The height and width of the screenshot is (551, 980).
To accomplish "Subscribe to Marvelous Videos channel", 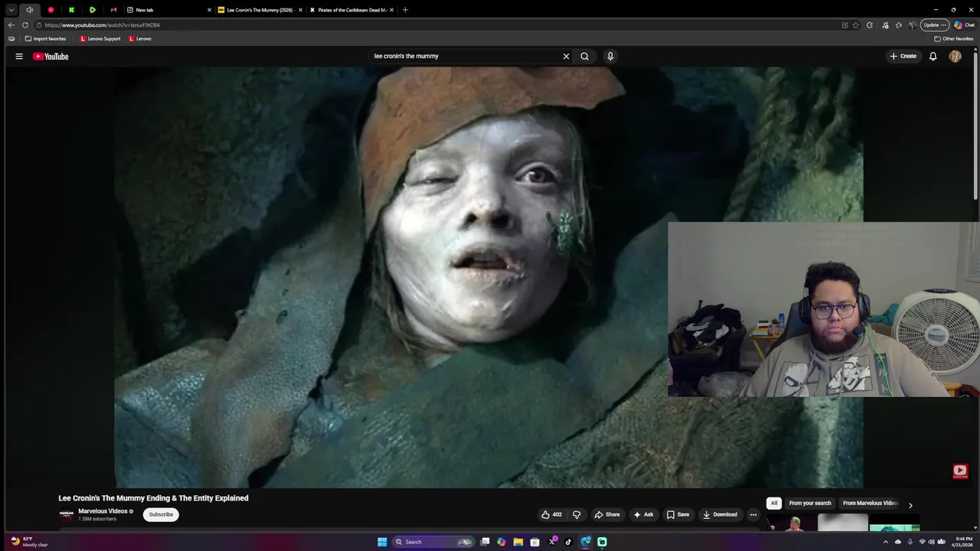I will (161, 514).
